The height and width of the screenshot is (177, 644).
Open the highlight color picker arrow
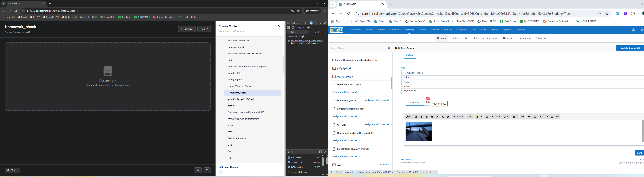[x=482, y=117]
